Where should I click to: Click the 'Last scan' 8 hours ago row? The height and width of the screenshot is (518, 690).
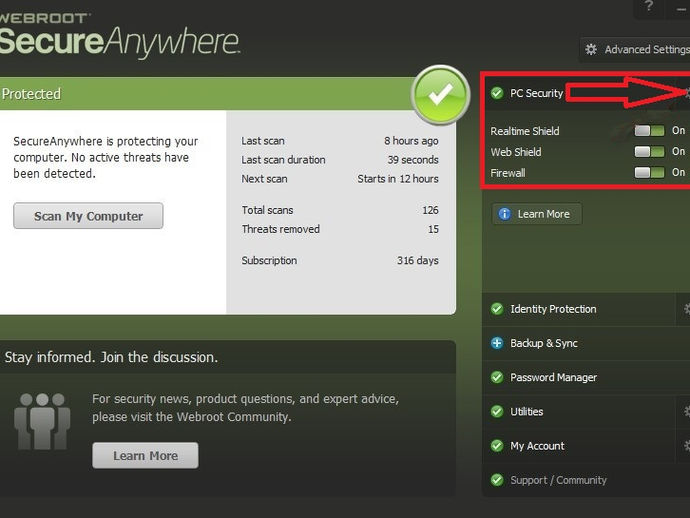coord(340,141)
